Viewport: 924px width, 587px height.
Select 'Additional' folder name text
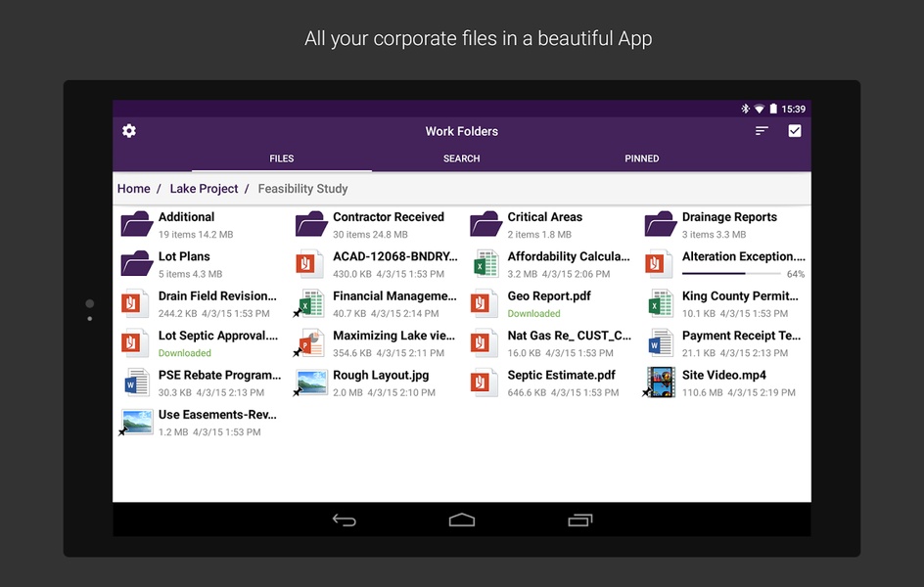[186, 216]
